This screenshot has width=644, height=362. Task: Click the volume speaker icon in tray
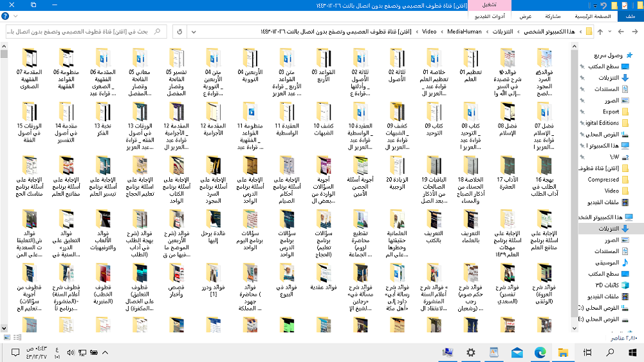point(71,352)
